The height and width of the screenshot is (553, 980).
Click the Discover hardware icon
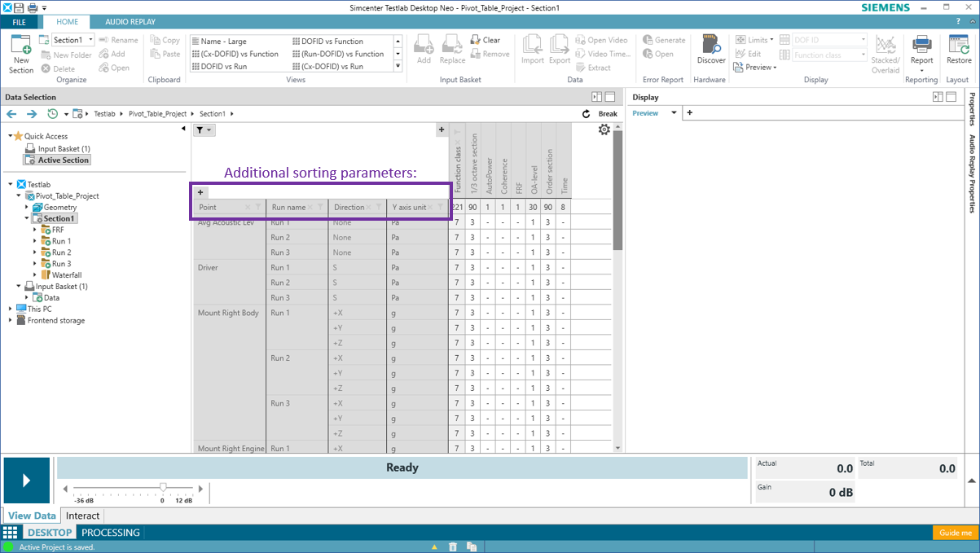pyautogui.click(x=710, y=46)
